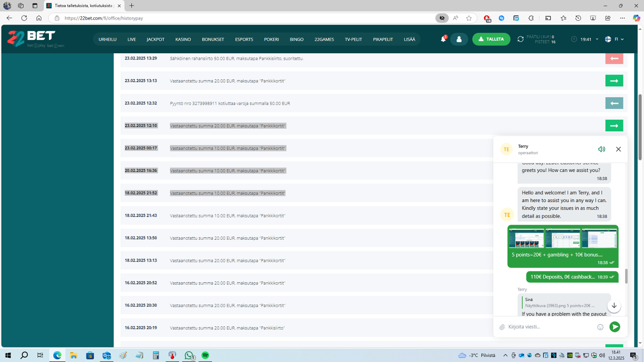Viewport: 644px width, 362px height.
Task: Go to the JACKPOT section
Action: click(x=155, y=39)
